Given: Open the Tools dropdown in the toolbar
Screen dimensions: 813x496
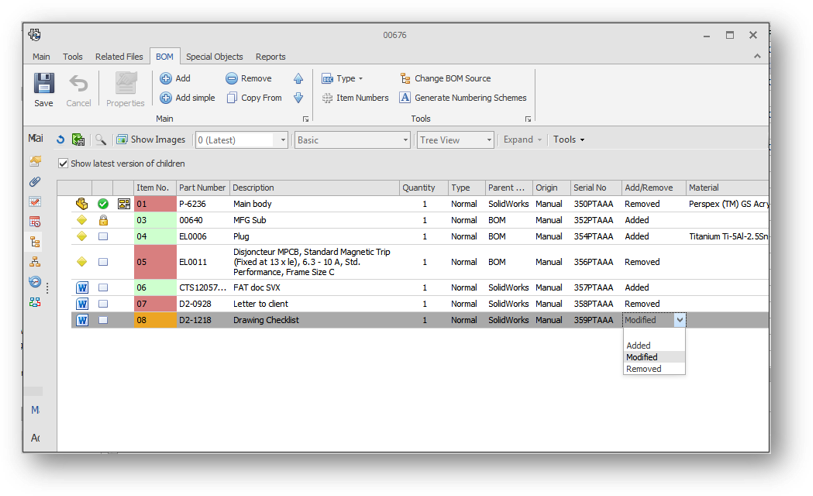Looking at the screenshot, I should click(568, 139).
